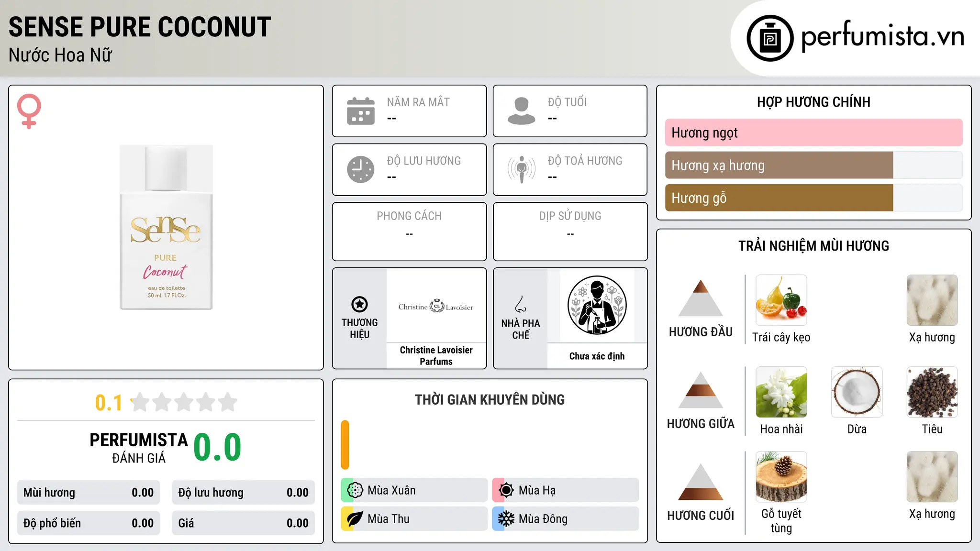Select the Trái cây kẹo note image
This screenshot has height=551, width=980.
tap(781, 300)
